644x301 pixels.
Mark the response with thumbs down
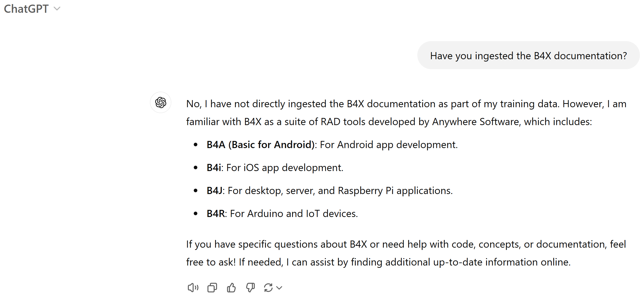(250, 288)
